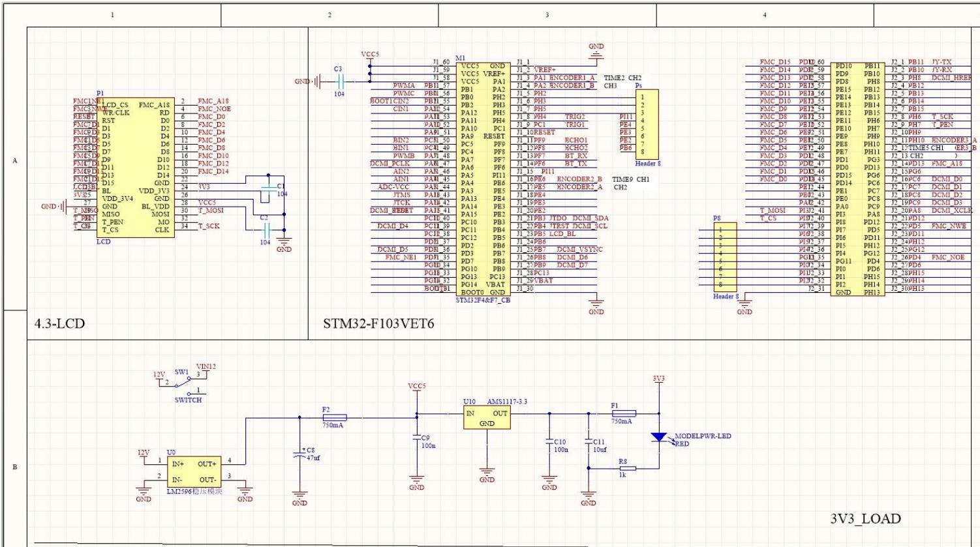Viewport: 980px width, 547px height.
Task: Click the "4.3-LCD" section title text
Action: (x=59, y=324)
